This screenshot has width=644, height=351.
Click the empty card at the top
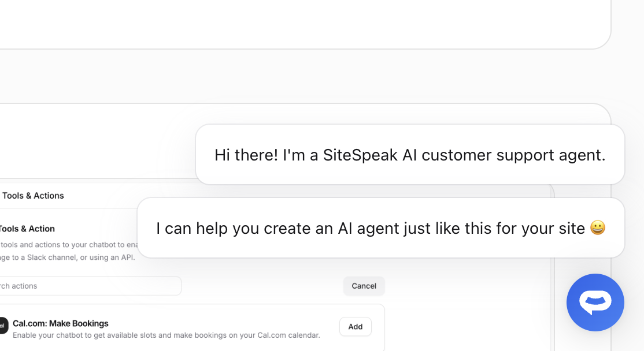tap(289, 23)
